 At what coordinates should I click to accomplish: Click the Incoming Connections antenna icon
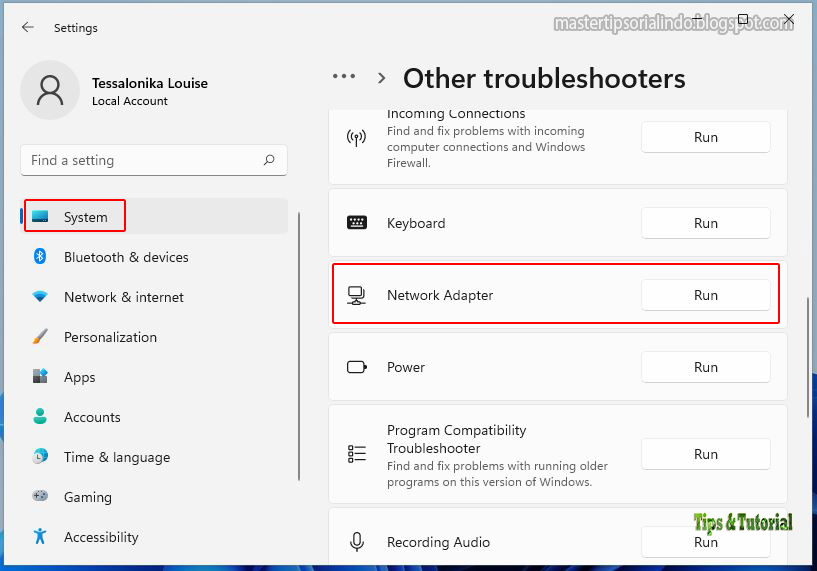pos(356,138)
